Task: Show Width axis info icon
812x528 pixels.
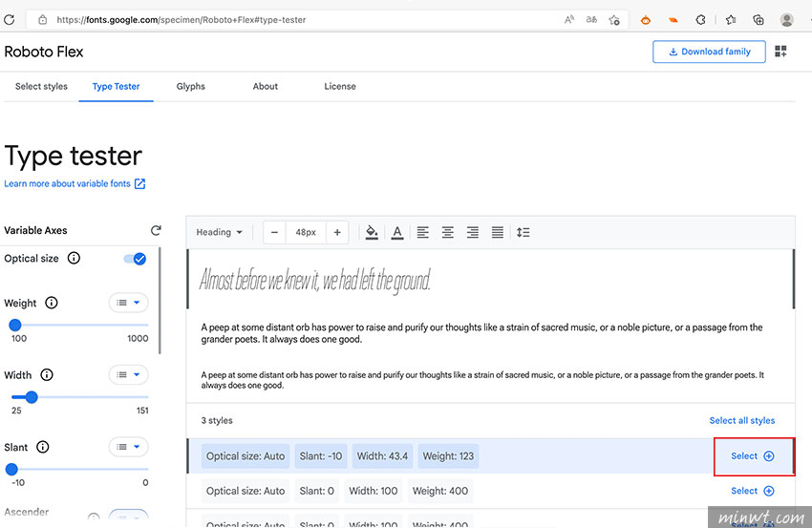Action: [x=47, y=374]
